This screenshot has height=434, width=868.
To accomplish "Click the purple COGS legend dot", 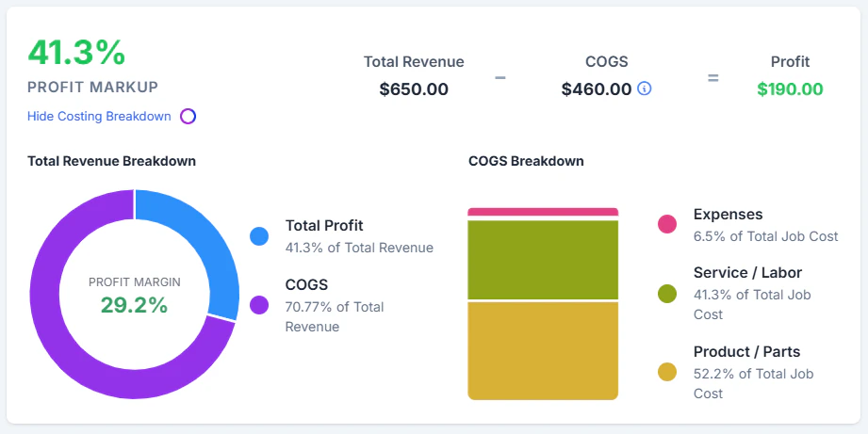I will [x=259, y=305].
